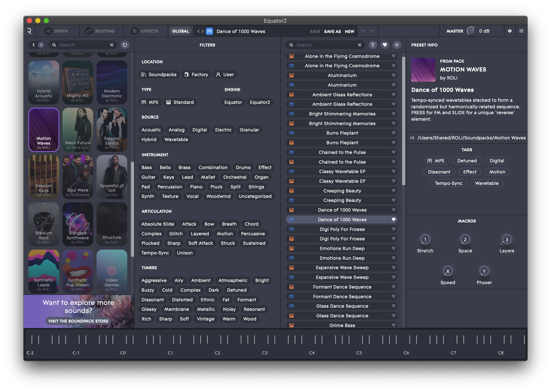Click the blue MPE preset icon in header
The width and height of the screenshot is (551, 392).
pos(209,31)
